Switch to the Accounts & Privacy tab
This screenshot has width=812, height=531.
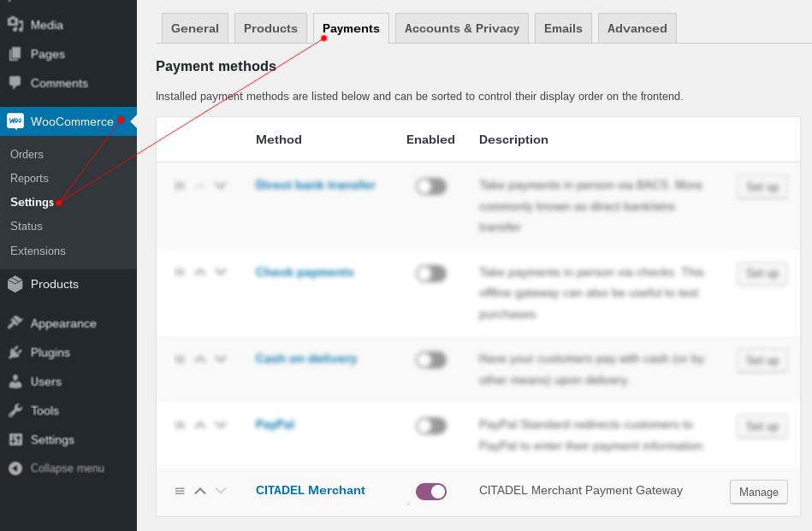tap(462, 28)
